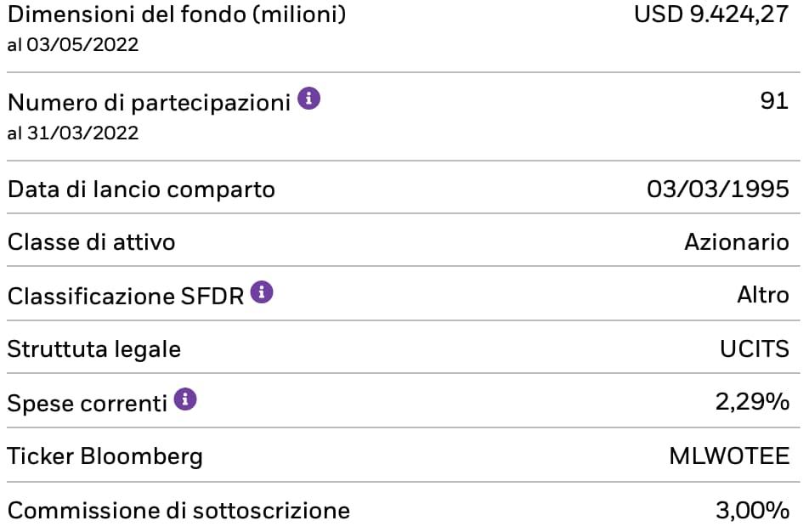This screenshot has height=532, width=809.
Task: Click the Dimensioni del fondo label
Action: coord(177,15)
